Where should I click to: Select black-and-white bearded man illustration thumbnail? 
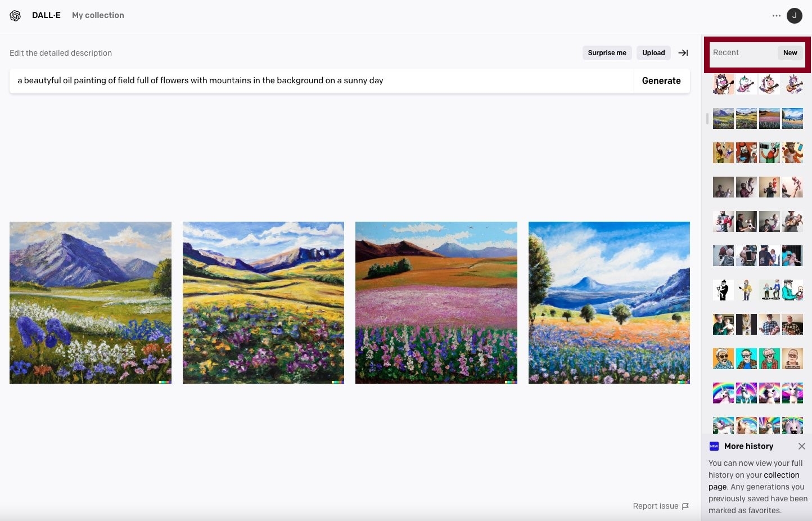[x=724, y=290]
